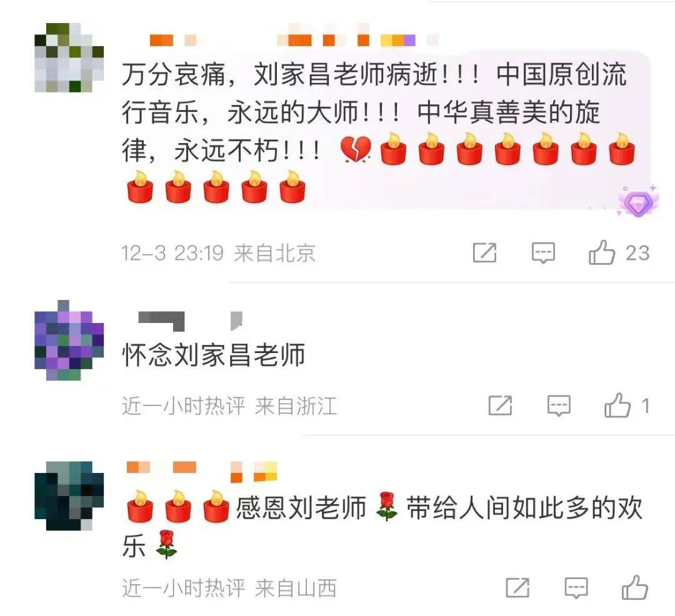Like the 感恩刘老师 comment from 山西
675x616 pixels.
click(634, 587)
